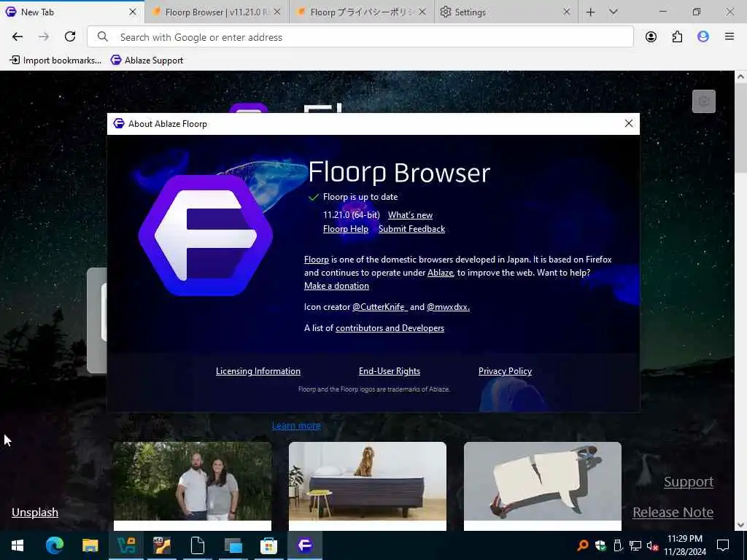Switch to the New Tab tab
This screenshot has width=747, height=560.
(x=72, y=12)
